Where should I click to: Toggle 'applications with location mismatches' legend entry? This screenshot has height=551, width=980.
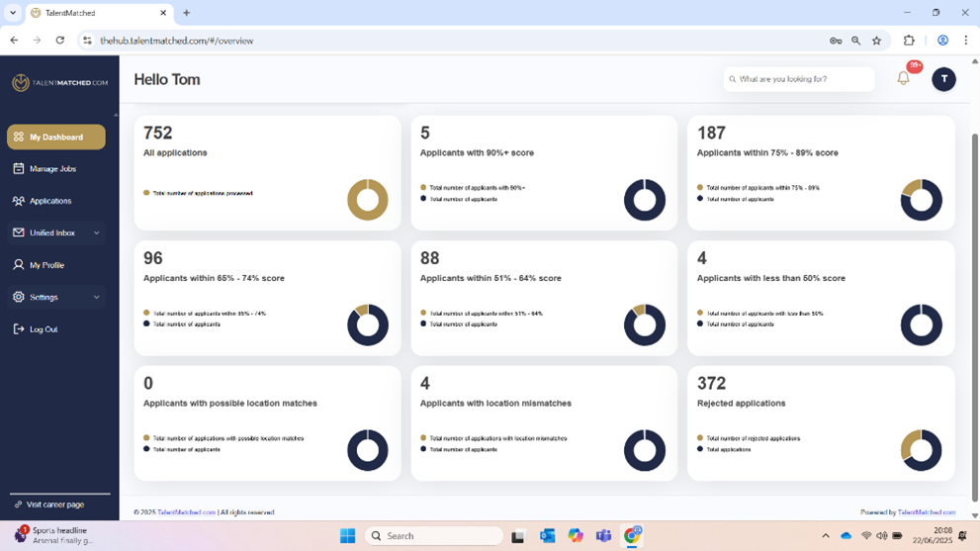point(493,438)
